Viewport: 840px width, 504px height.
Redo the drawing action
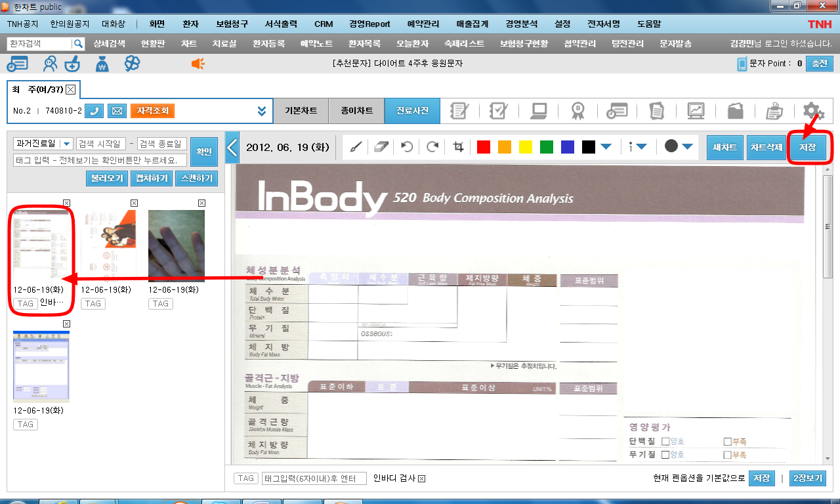[x=432, y=147]
